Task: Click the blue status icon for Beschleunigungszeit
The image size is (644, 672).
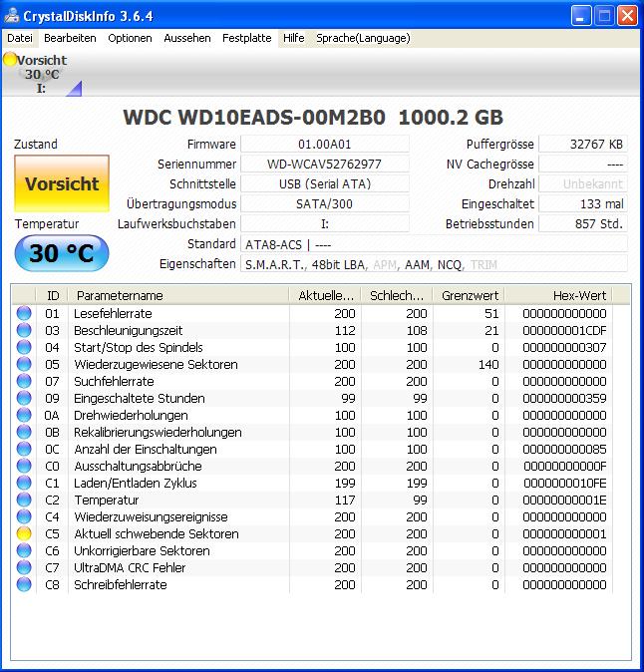Action: tap(24, 330)
